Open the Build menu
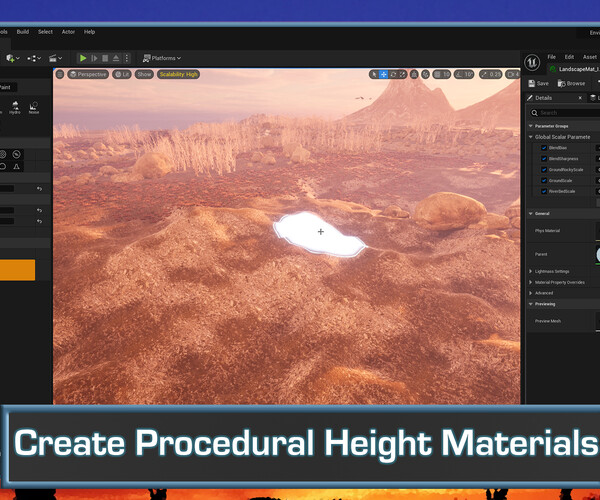The width and height of the screenshot is (600, 500). [23, 32]
